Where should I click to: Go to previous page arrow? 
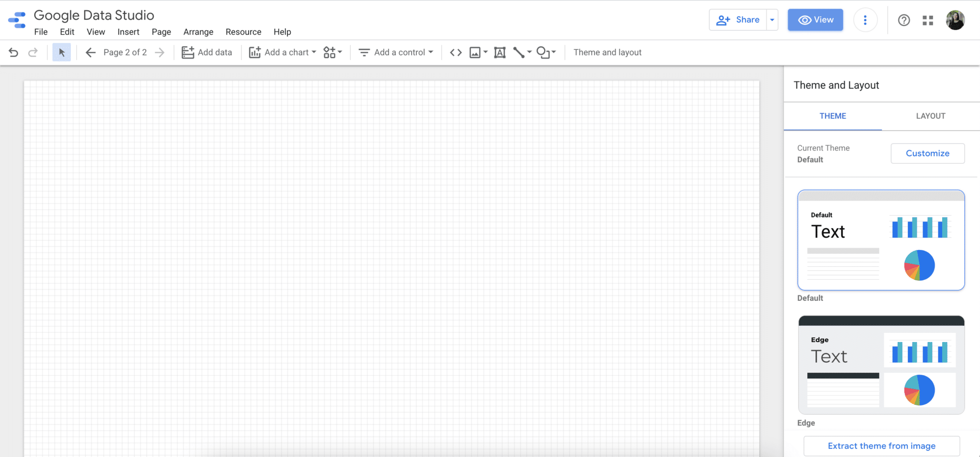90,53
